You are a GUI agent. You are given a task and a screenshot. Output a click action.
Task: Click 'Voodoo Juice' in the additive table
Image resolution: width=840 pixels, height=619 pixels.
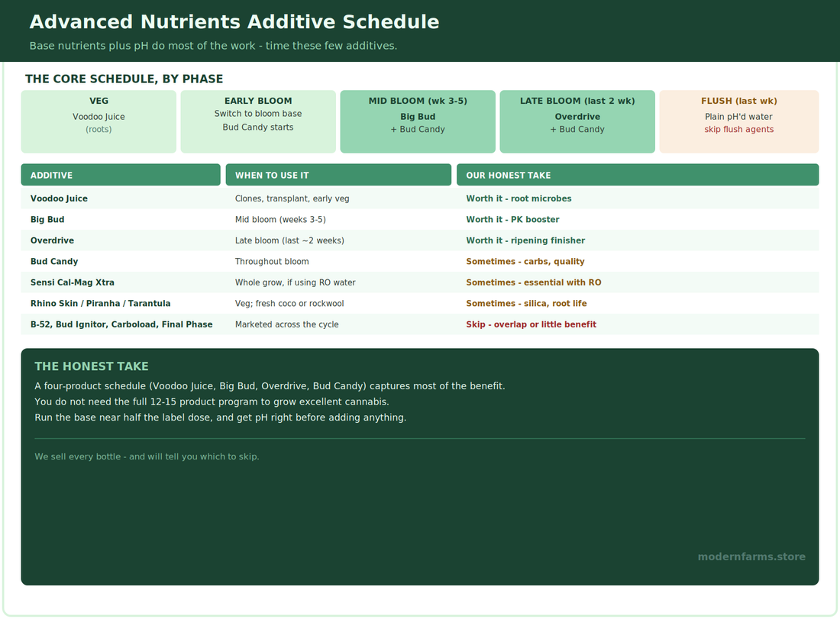click(x=59, y=198)
